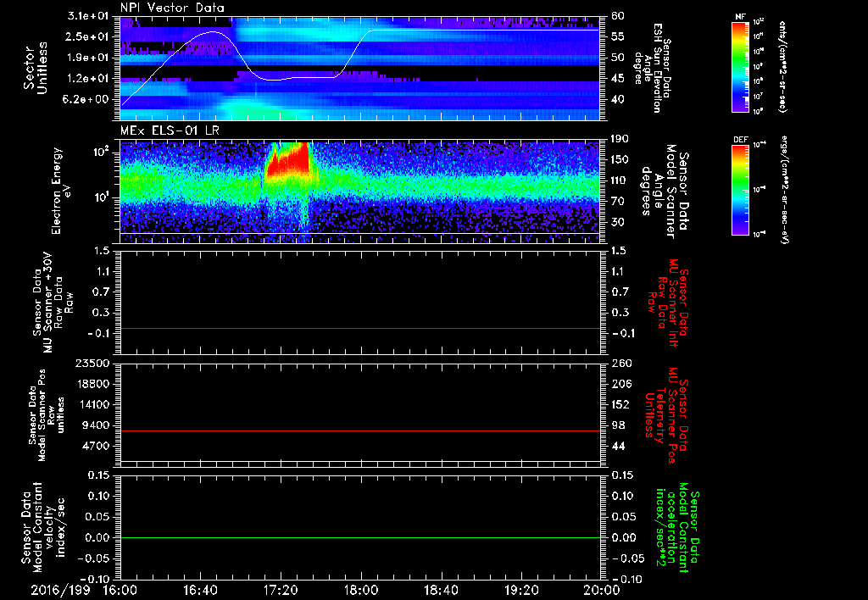Click the white sun elevation curve peak
The width and height of the screenshot is (868, 600).
point(214,32)
